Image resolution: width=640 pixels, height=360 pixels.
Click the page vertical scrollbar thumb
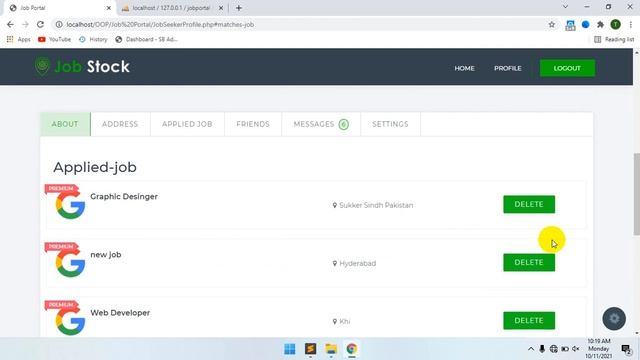point(636,194)
